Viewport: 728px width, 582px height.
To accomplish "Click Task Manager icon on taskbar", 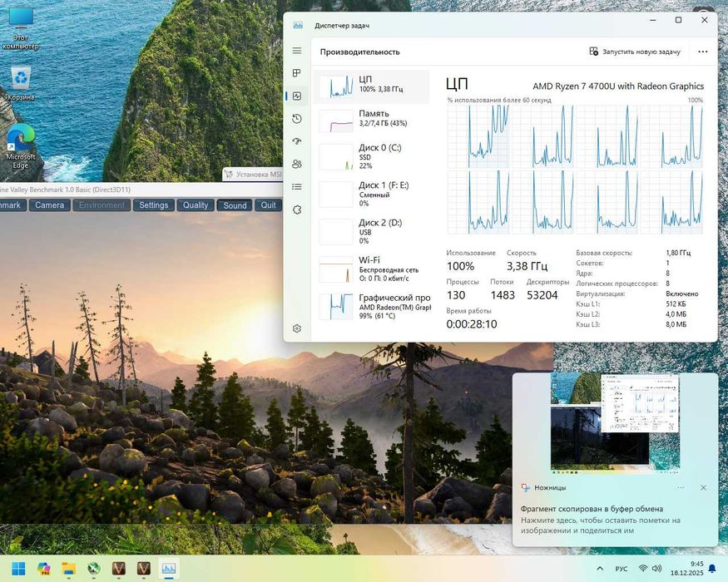I will [169, 569].
